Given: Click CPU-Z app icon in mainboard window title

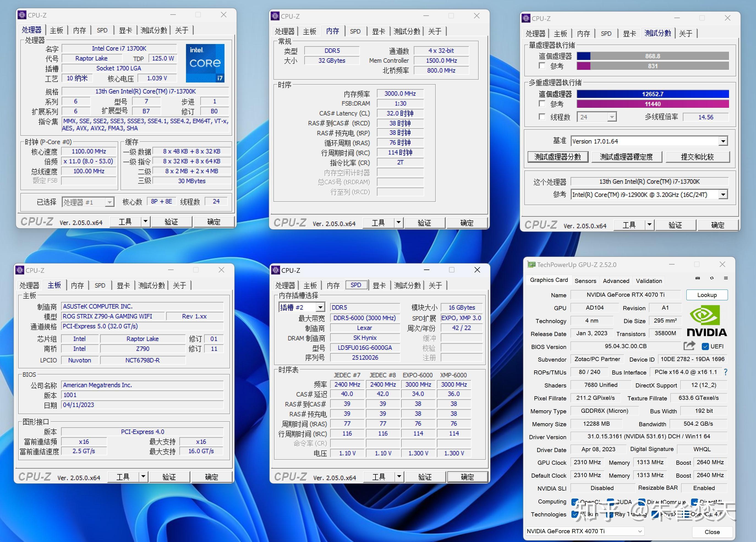Looking at the screenshot, I should pyautogui.click(x=20, y=270).
